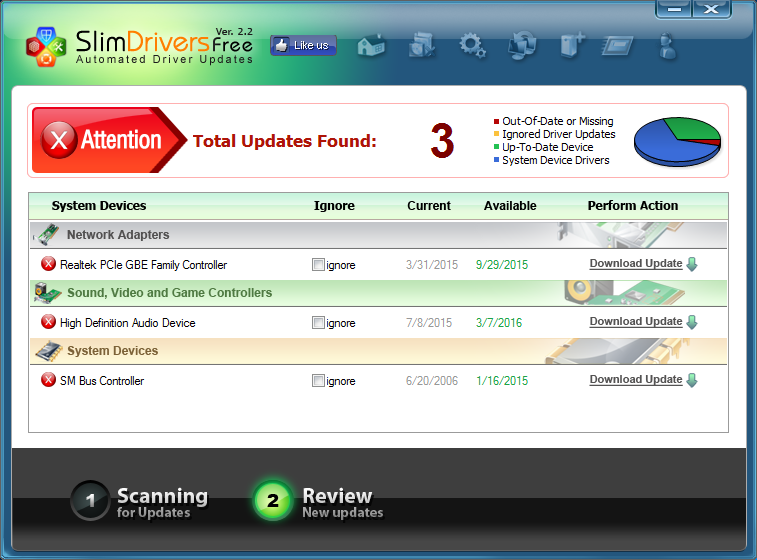
Task: Open the driver backup icon
Action: coord(422,46)
